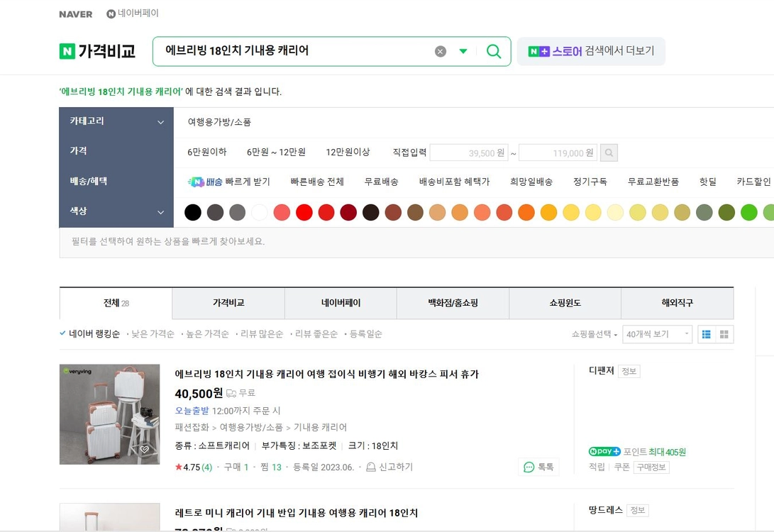This screenshot has width=774, height=532.
Task: Toggle 무료배송 filter
Action: tap(381, 182)
